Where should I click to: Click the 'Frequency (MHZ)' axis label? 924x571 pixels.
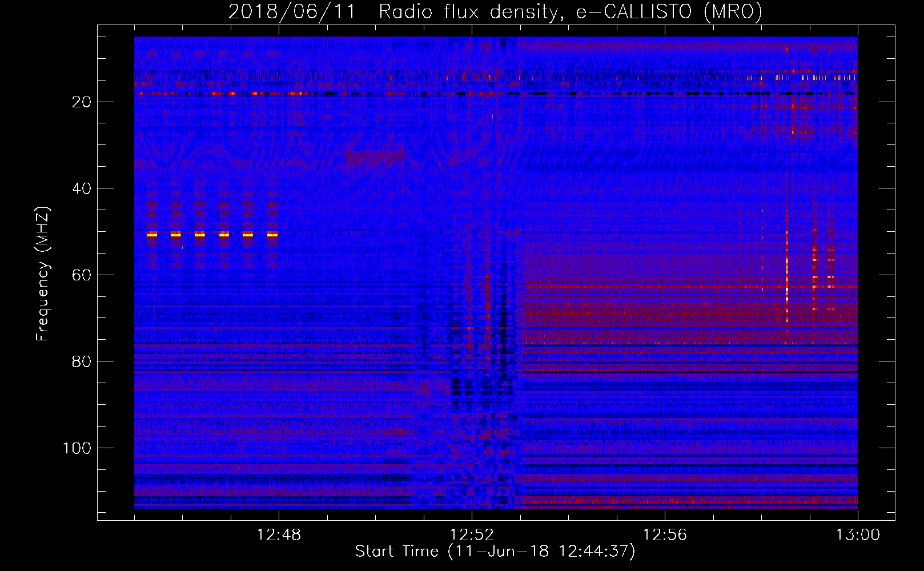pos(43,274)
